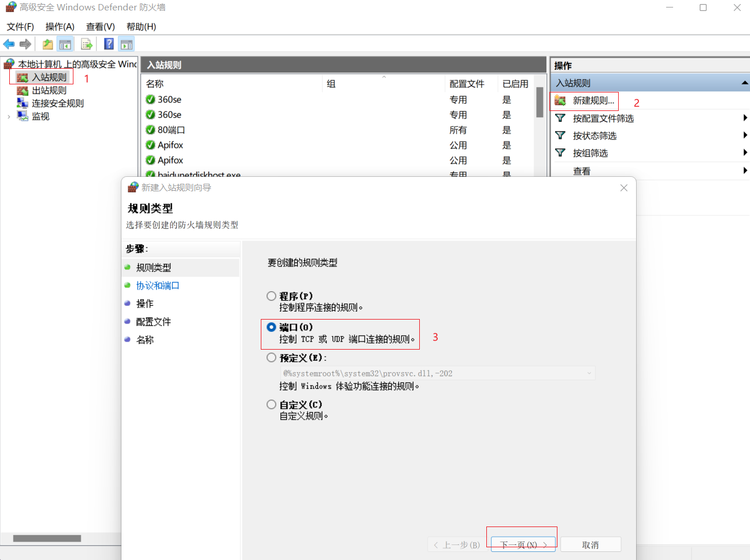Toggle the show/hide console tree toolbar icon
The image size is (750, 560).
(65, 44)
